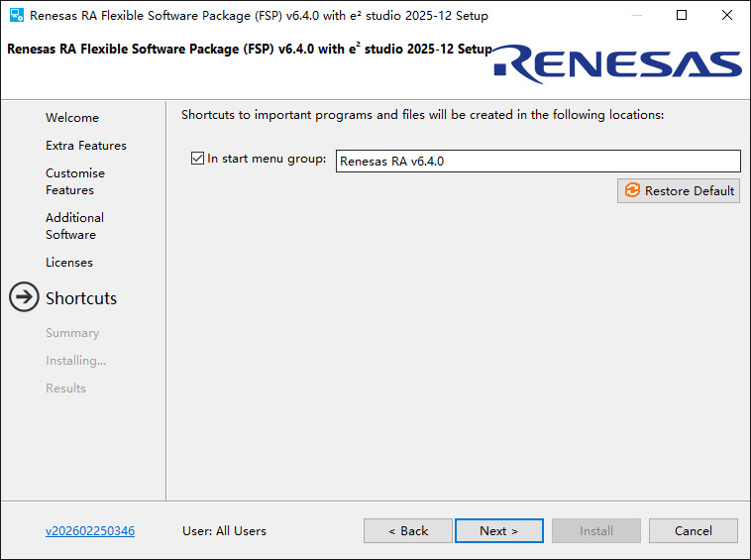The image size is (751, 560).
Task: Open the v202602250346 version link
Action: point(90,531)
